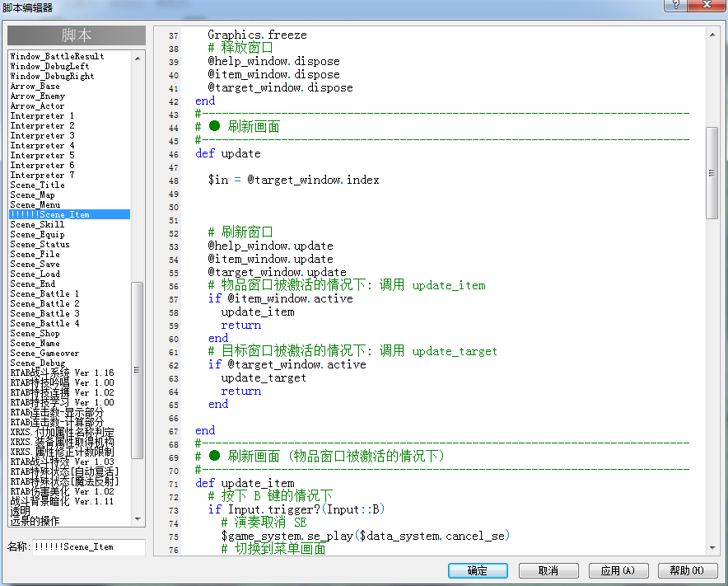Click code editor scroll down arrow
The image size is (728, 586).
pyautogui.click(x=712, y=548)
